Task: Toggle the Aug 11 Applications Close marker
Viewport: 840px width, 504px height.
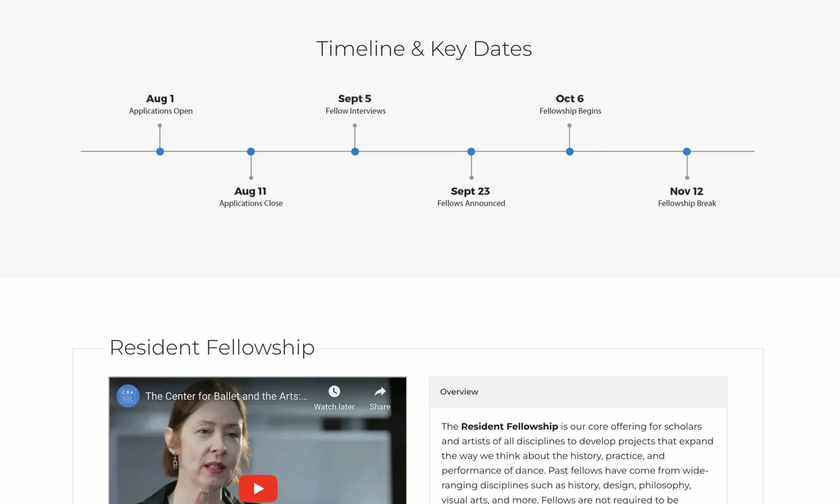Action: (251, 151)
